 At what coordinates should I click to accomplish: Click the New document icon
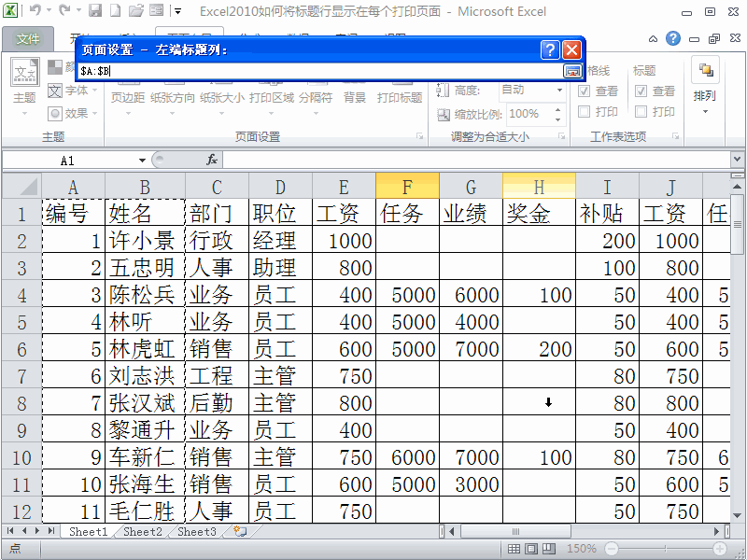coord(115,10)
